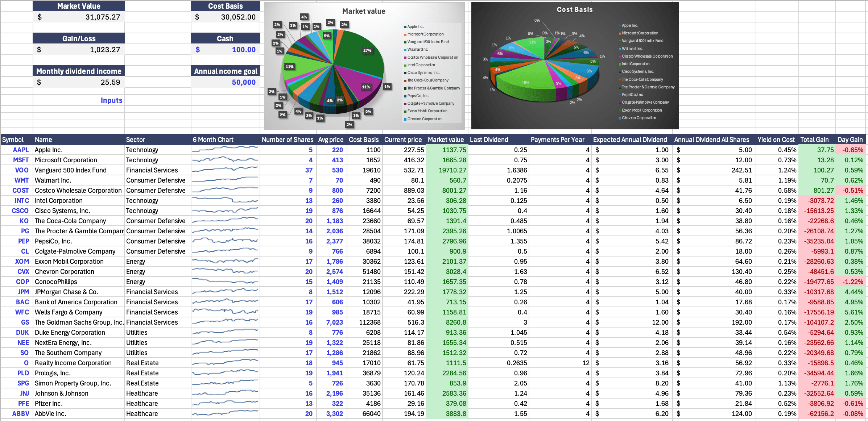This screenshot has height=421, width=868.
Task: Select the Cost Basis chart title
Action: pos(575,10)
